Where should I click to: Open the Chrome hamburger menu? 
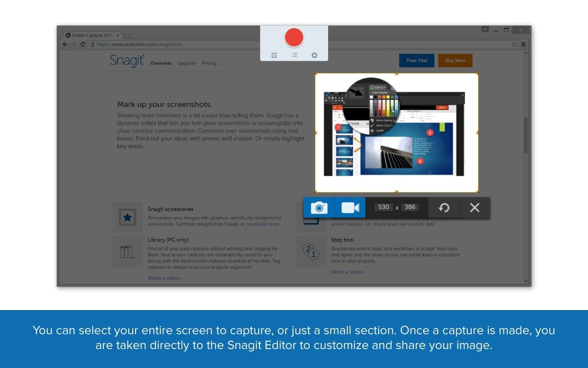523,44
